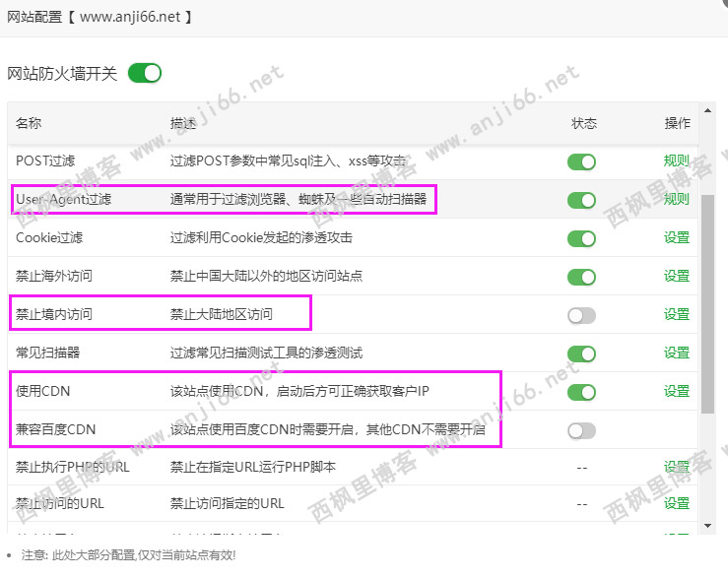
Task: Disable the POST过滤 status switch
Action: coord(581,161)
